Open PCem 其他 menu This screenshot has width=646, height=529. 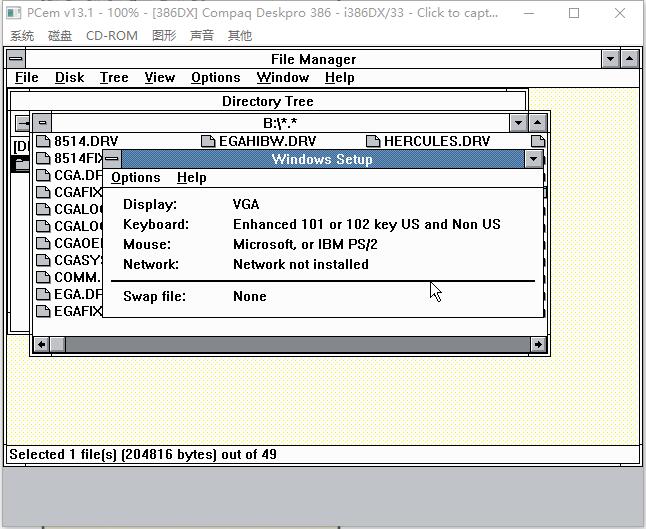click(240, 36)
